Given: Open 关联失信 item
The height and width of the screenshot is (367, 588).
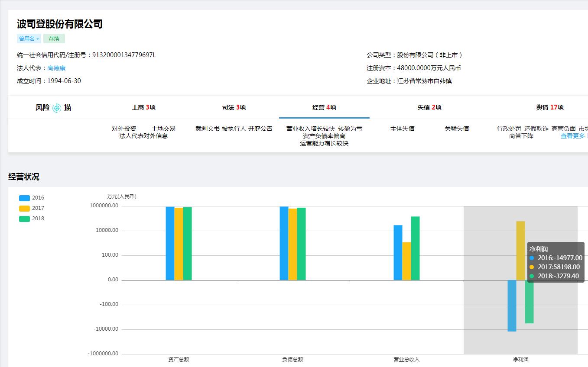Looking at the screenshot, I should pyautogui.click(x=457, y=129).
